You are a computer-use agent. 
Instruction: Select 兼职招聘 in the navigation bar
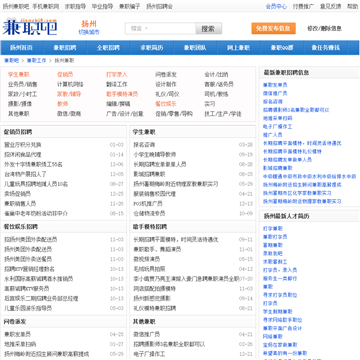click(x=65, y=48)
